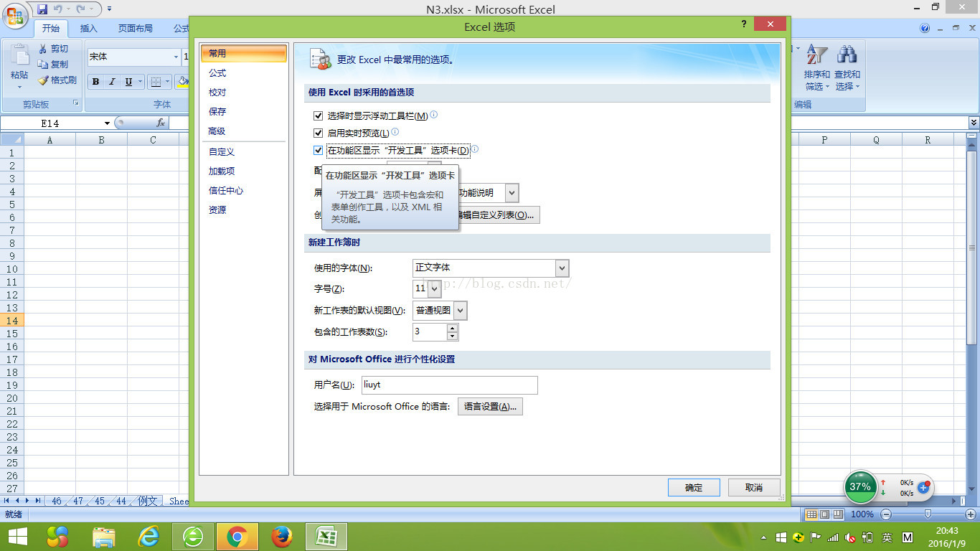
Task: Switch to normal view in status bar
Action: tap(811, 514)
